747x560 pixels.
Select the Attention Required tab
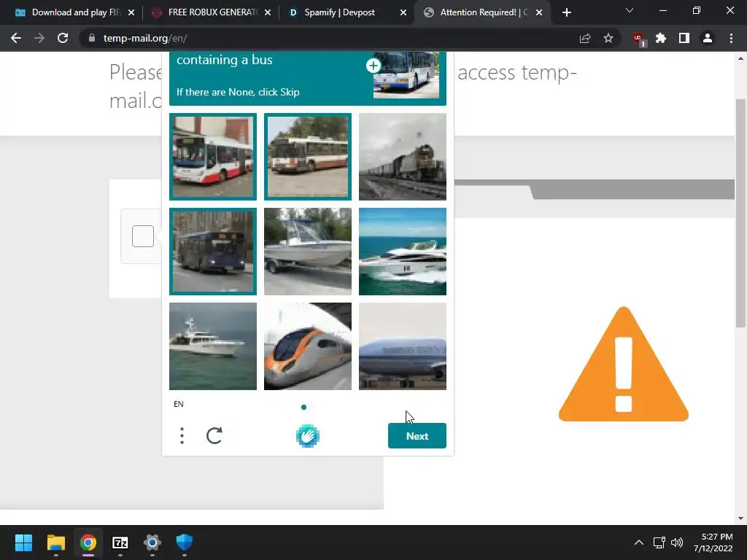pyautogui.click(x=484, y=12)
